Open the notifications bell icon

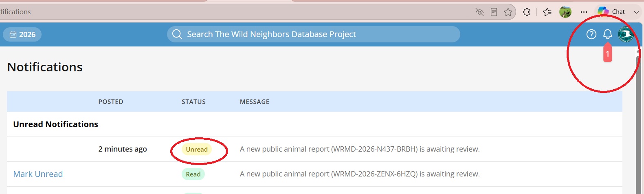point(607,34)
